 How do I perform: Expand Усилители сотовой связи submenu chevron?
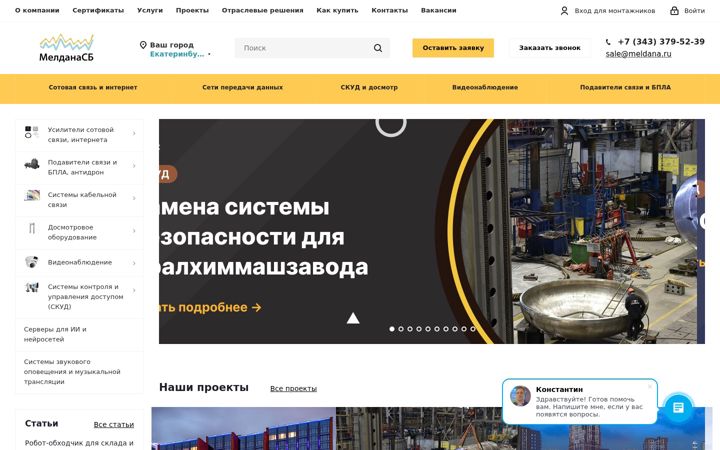pyautogui.click(x=134, y=134)
